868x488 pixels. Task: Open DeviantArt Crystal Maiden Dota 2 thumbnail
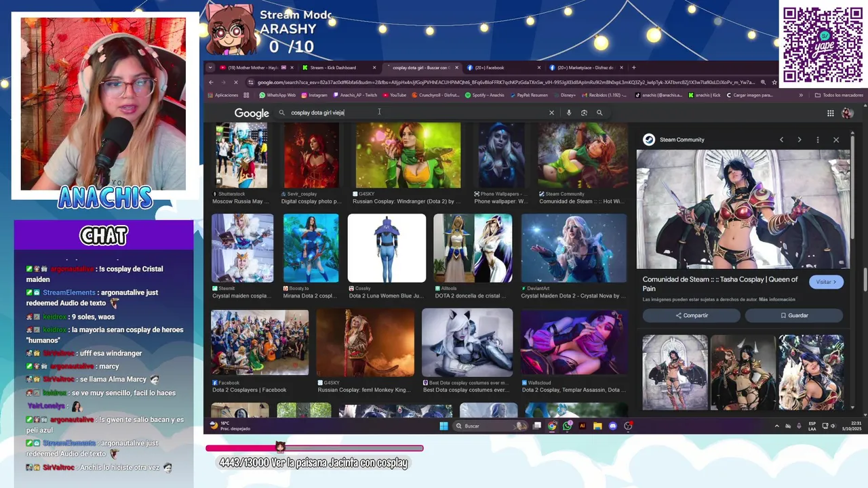click(574, 248)
